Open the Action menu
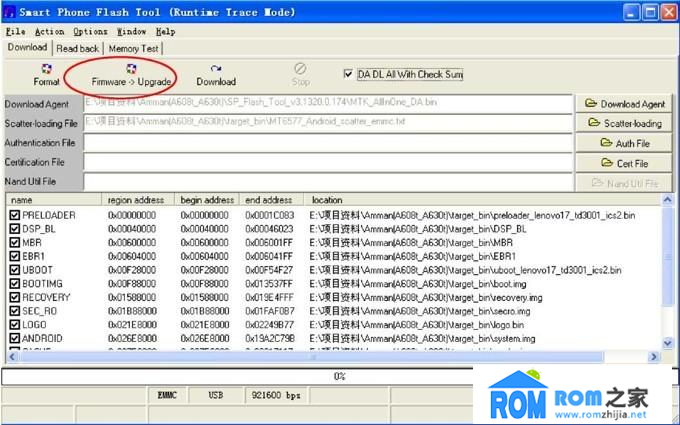The image size is (680, 425). tap(49, 32)
